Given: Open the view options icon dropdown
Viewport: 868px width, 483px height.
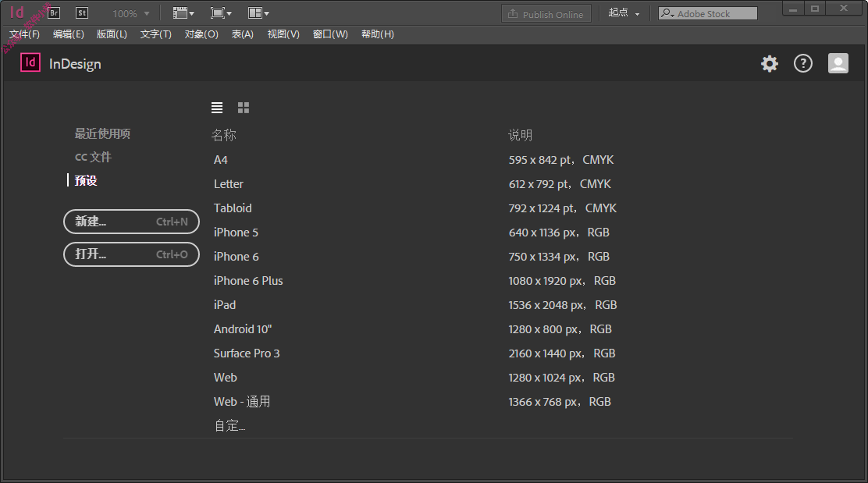Looking at the screenshot, I should coord(183,12).
